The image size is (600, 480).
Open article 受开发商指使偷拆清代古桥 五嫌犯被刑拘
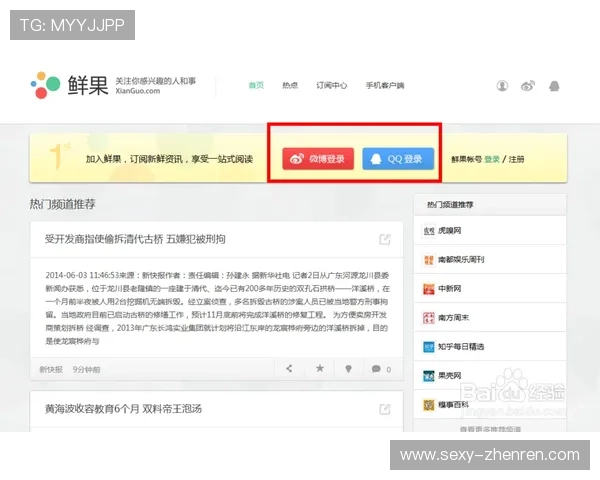(x=135, y=239)
